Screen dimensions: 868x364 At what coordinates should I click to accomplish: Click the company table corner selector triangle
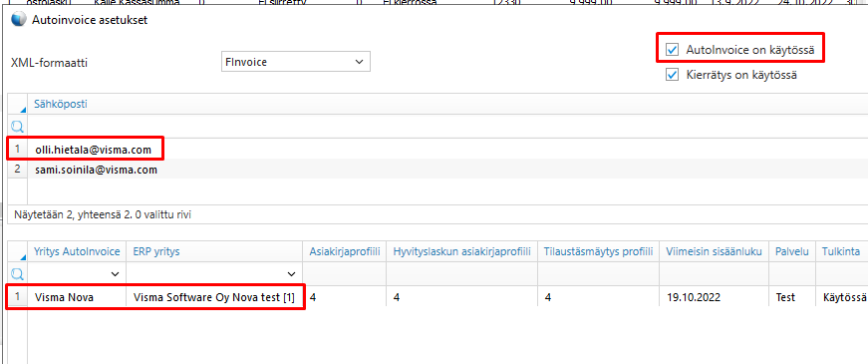[x=23, y=257]
